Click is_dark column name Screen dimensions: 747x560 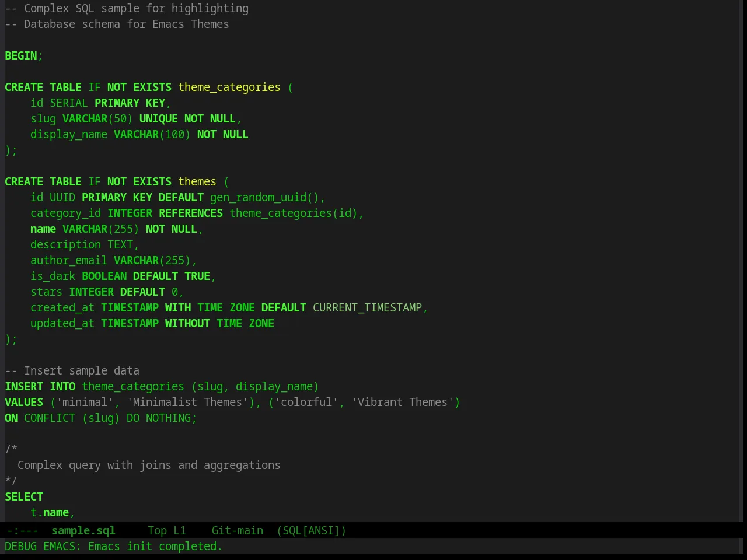tap(53, 276)
